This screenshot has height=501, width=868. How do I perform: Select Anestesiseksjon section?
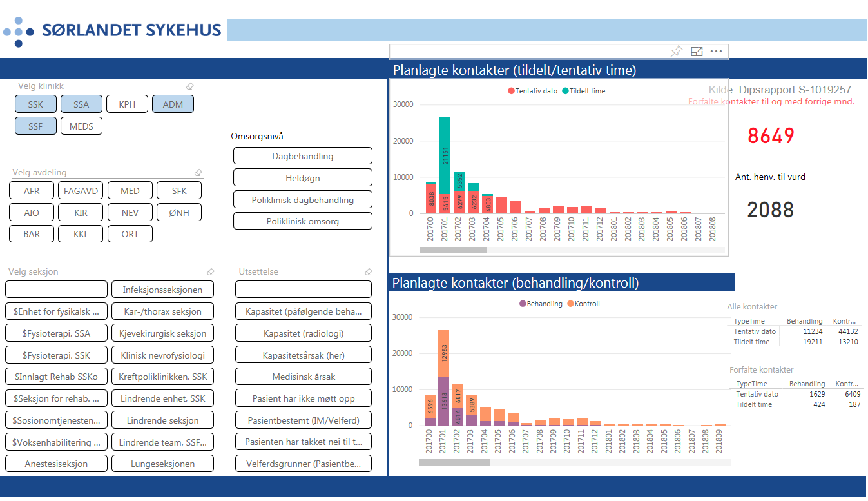pyautogui.click(x=57, y=464)
